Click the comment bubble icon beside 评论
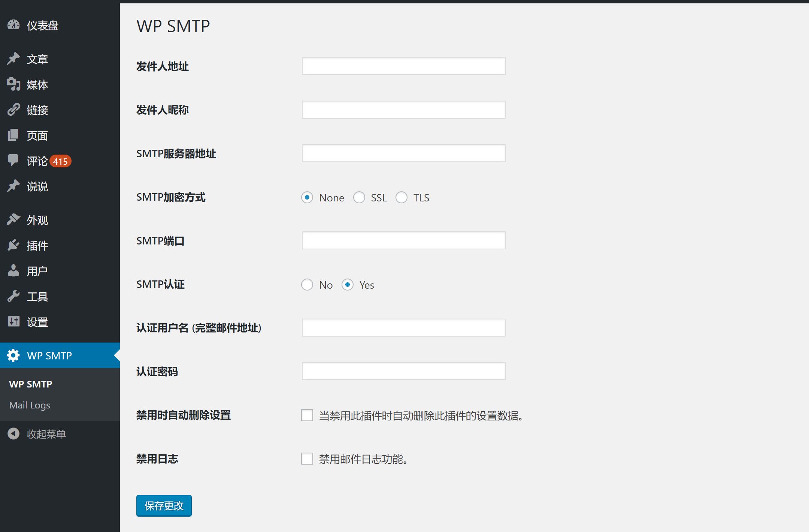The image size is (809, 532). 13,161
